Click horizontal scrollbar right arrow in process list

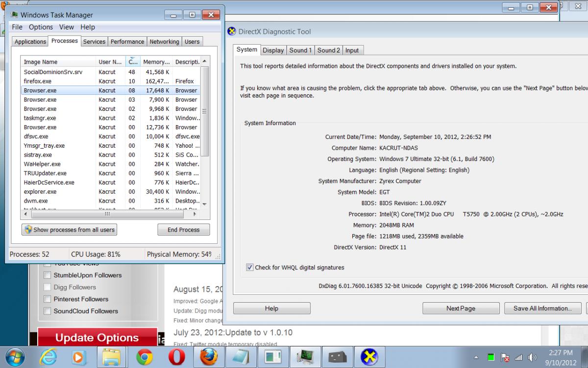195,214
